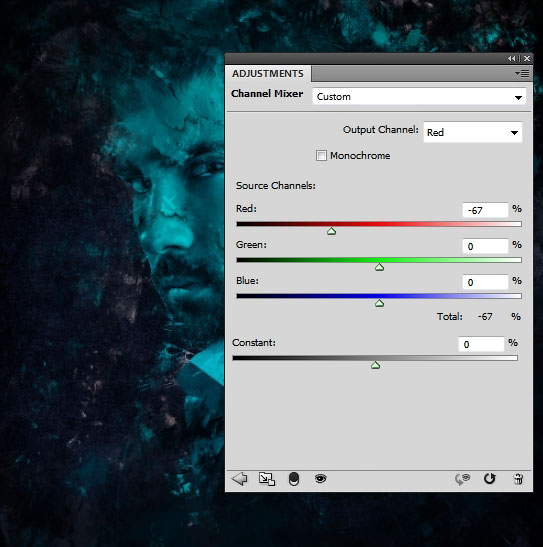The height and width of the screenshot is (547, 543).
Task: Click the Green source percentage field
Action: click(x=485, y=246)
